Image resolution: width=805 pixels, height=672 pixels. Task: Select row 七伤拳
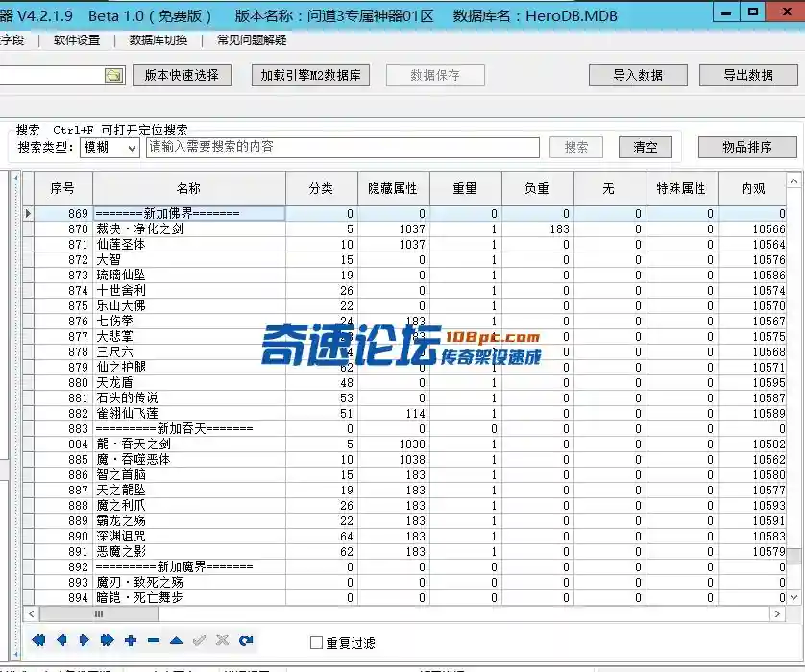click(404, 322)
